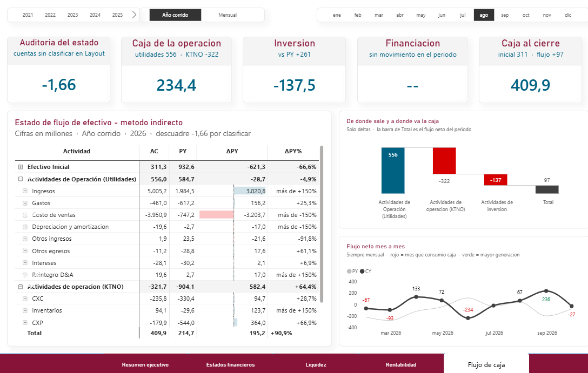
Task: Select the red -137 inversion waterfall bar
Action: coord(496,180)
